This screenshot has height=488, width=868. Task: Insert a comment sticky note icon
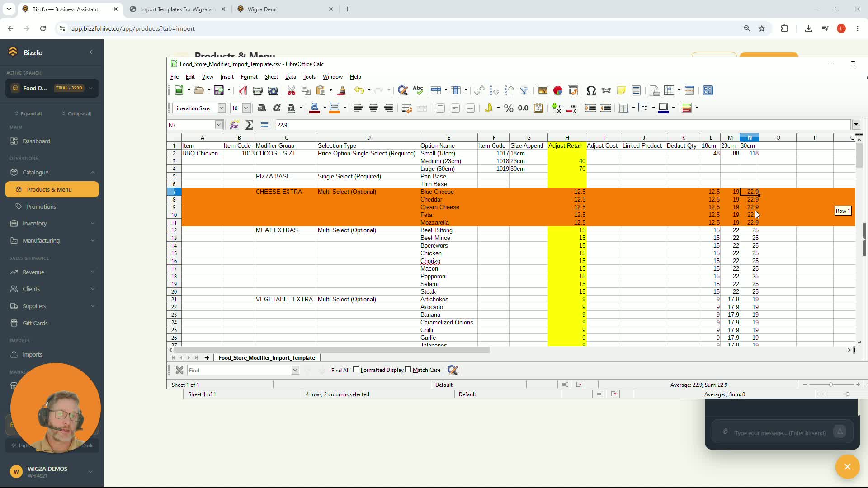[x=621, y=91]
